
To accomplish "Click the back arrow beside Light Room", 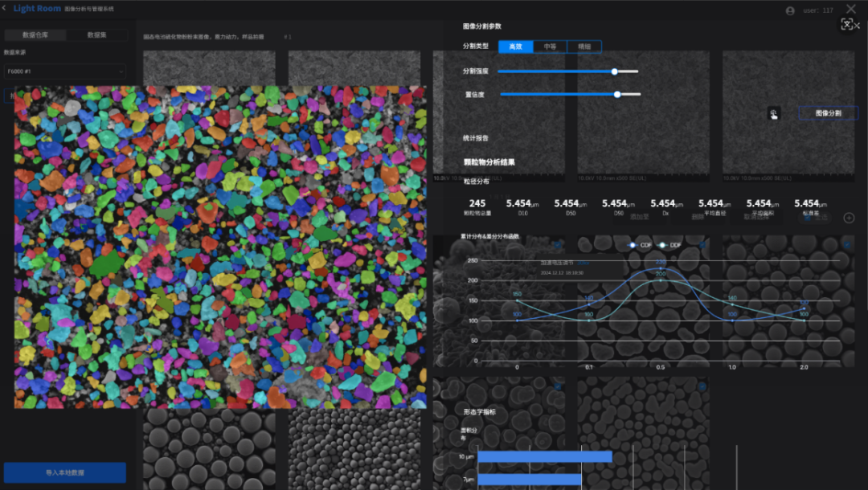I will point(5,9).
